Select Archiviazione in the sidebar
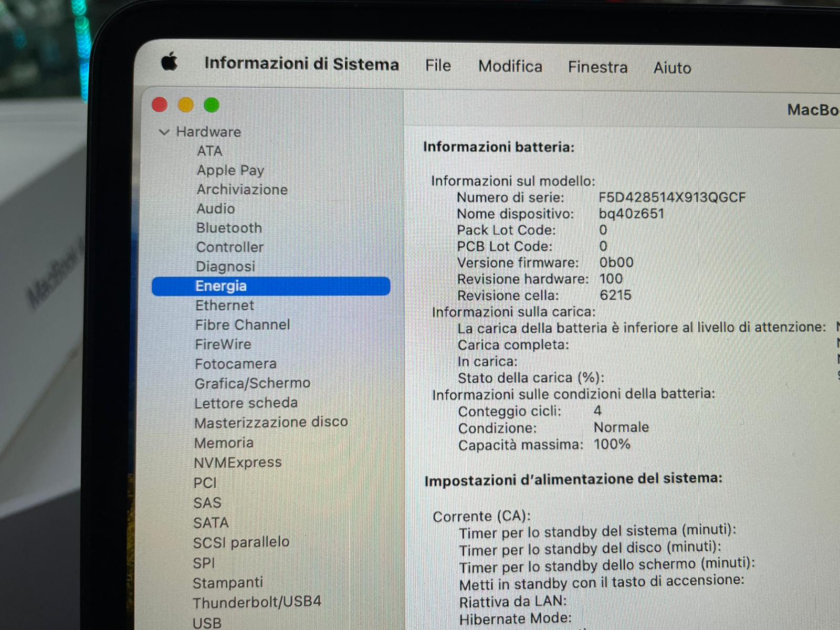The image size is (840, 630). [242, 190]
